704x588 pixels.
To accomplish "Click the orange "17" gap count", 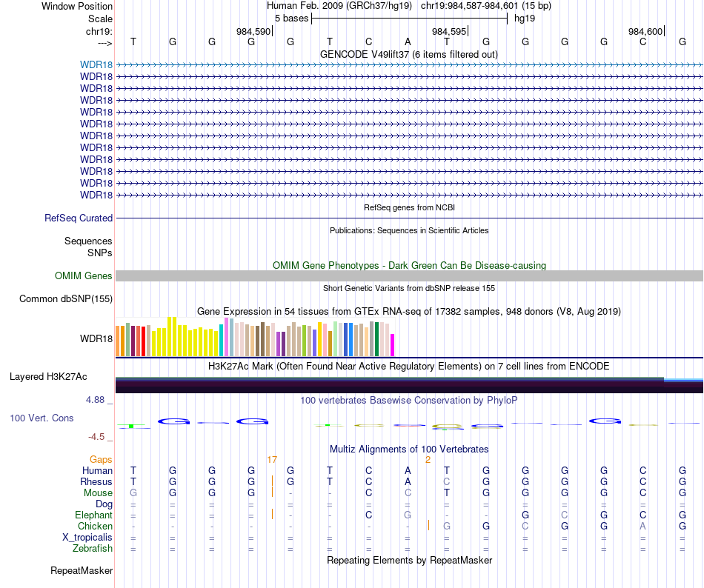I will pos(272,460).
